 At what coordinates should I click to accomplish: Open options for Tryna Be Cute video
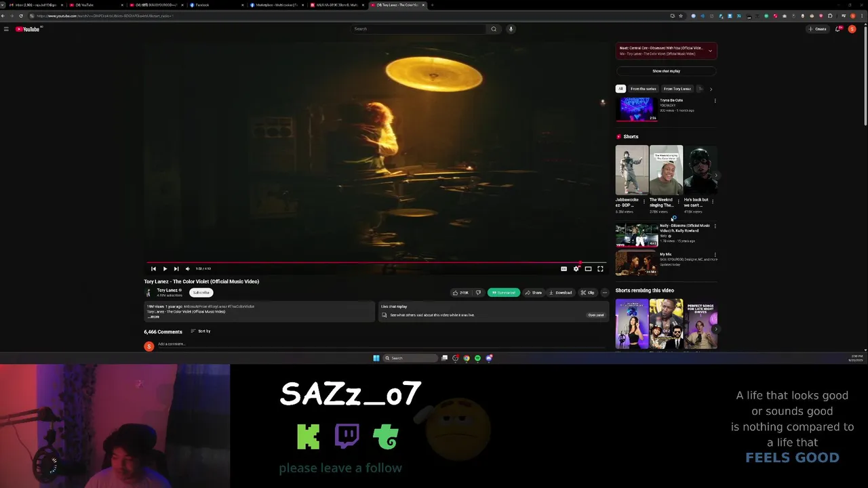click(715, 101)
